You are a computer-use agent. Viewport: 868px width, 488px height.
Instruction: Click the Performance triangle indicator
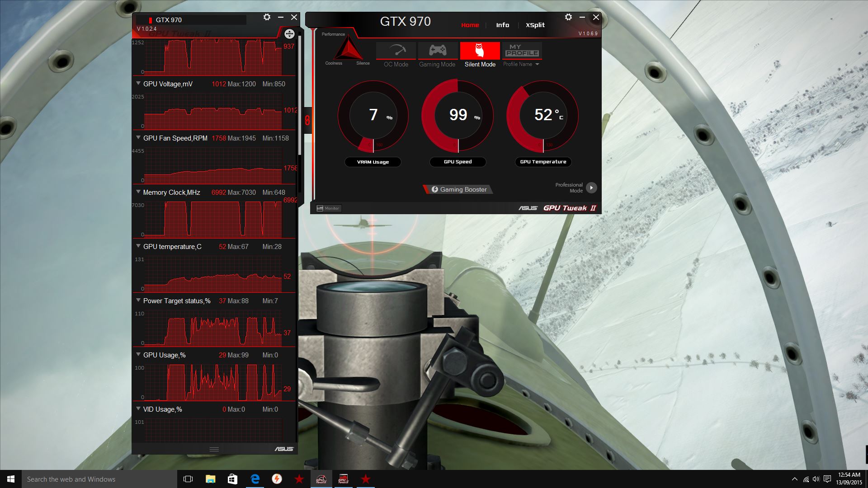coord(348,48)
